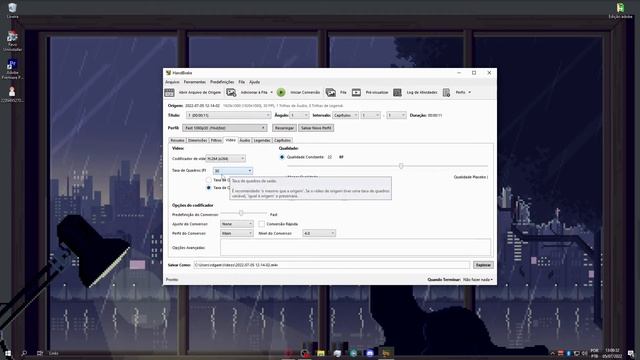Screen dimensions: 640x360
Task: Switch to the Filtros tab
Action: [x=216, y=140]
